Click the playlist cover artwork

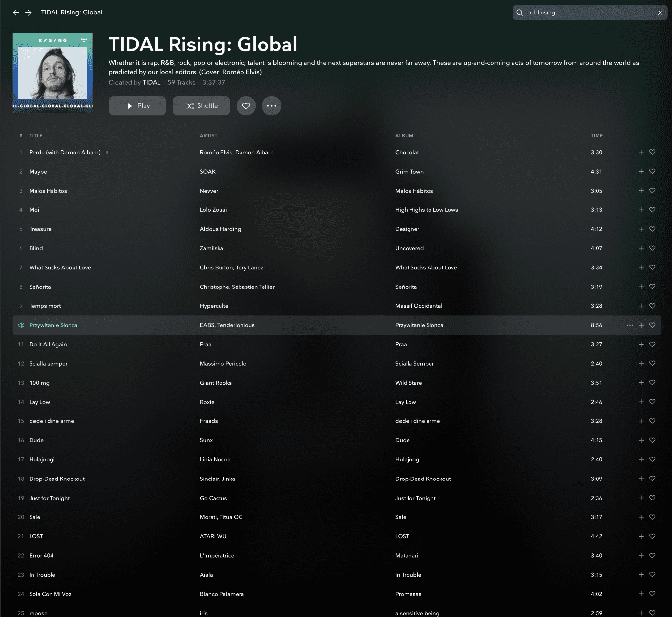[x=52, y=73]
